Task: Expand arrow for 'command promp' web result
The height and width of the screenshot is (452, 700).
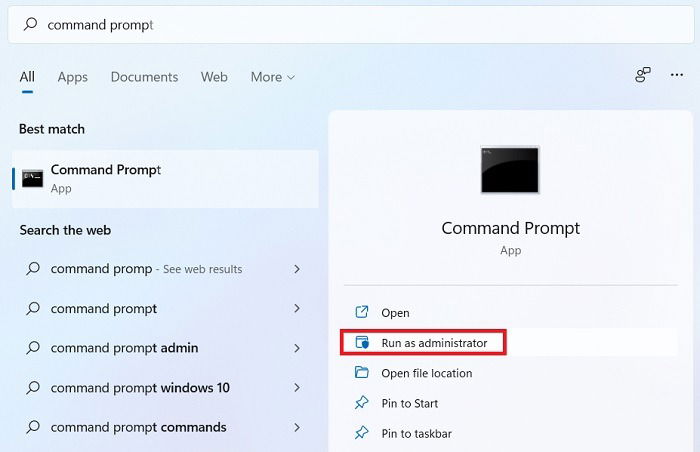Action: (x=297, y=269)
